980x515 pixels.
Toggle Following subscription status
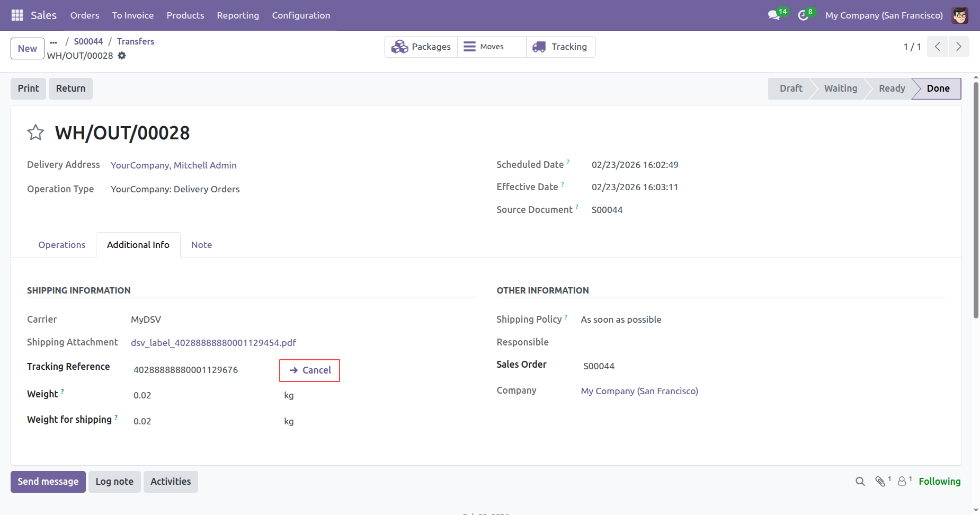coord(939,481)
